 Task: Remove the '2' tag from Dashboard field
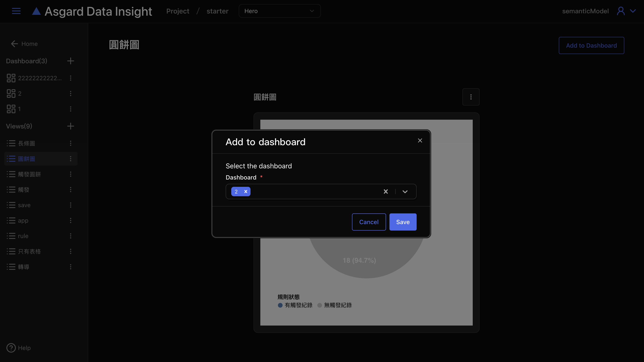click(246, 192)
